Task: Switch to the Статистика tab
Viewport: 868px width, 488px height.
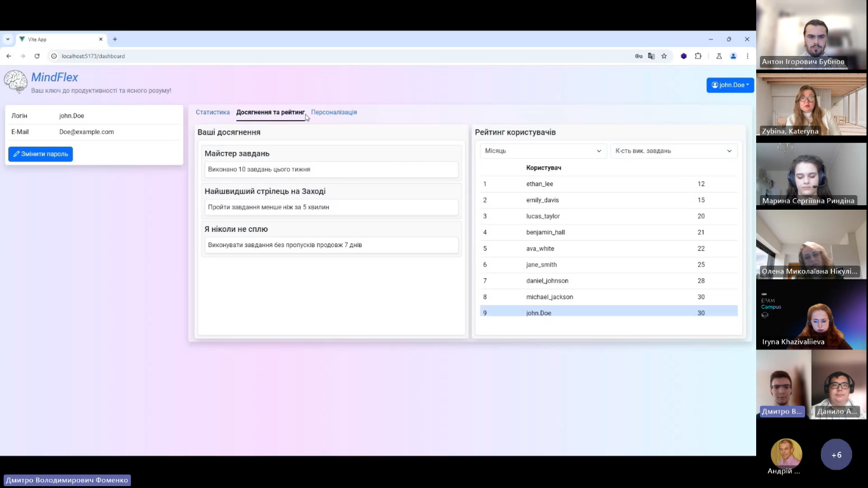Action: (x=213, y=112)
